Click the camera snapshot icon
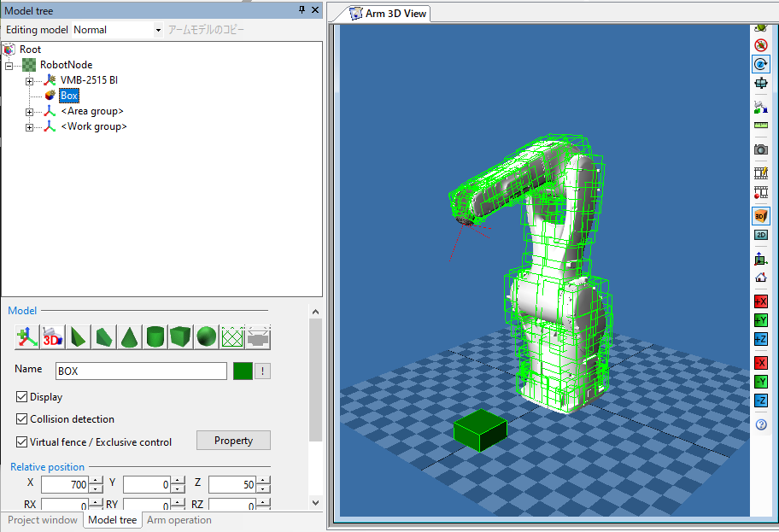Viewport: 779px width, 532px height. pos(760,149)
